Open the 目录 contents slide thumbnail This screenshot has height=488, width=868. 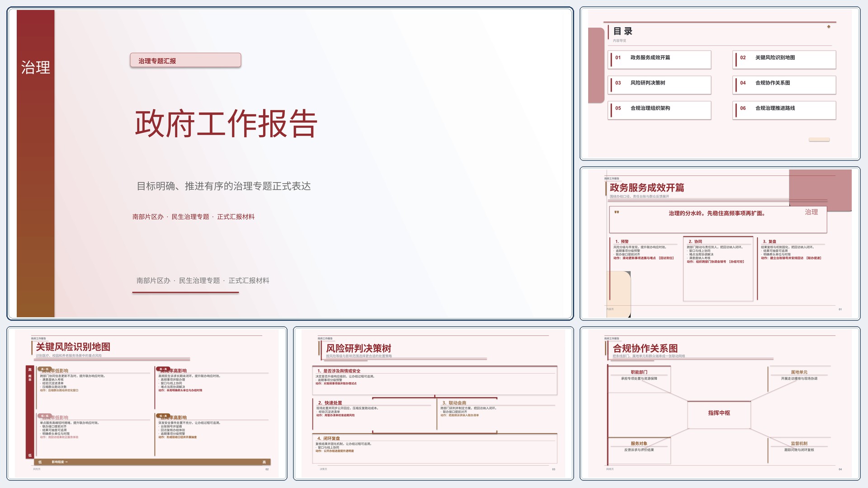720,84
